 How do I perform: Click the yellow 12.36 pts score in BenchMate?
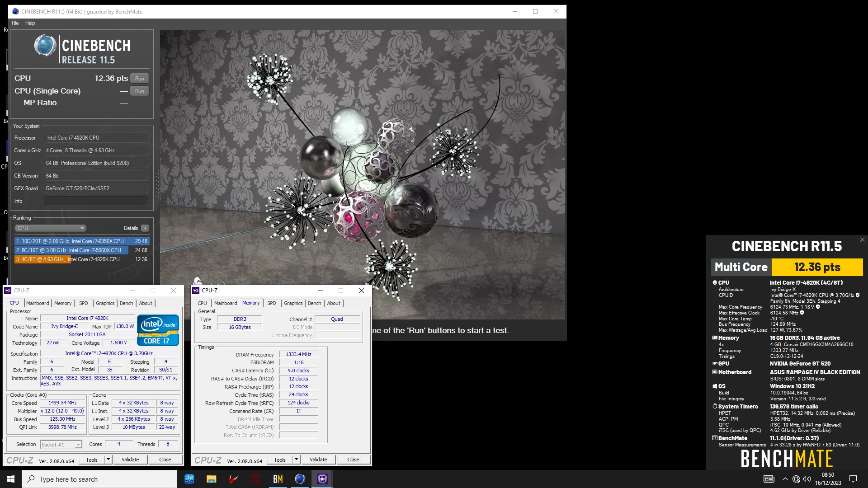(x=817, y=267)
